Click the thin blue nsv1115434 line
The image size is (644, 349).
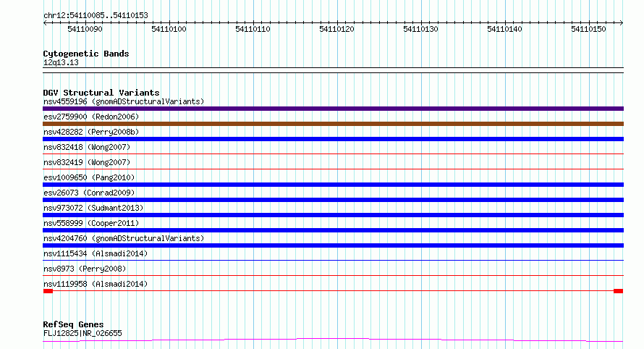tap(333, 260)
